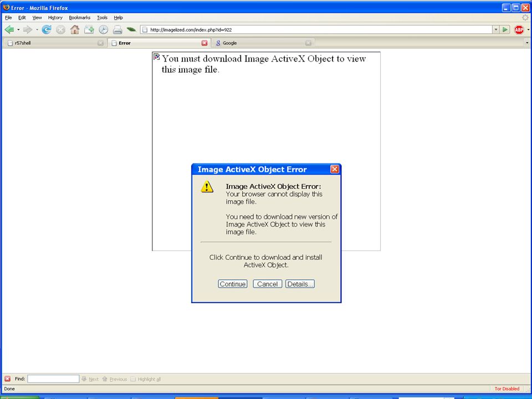
Task: Open the File menu
Action: pos(8,18)
